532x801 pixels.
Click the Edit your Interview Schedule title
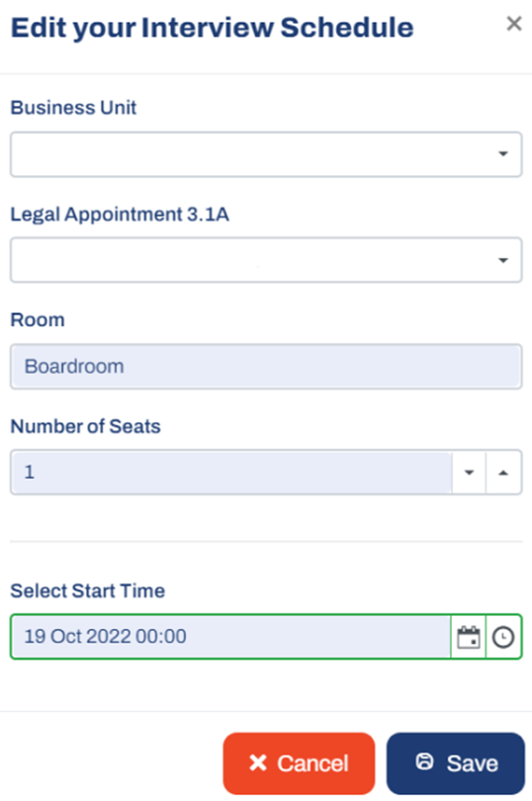pos(212,29)
